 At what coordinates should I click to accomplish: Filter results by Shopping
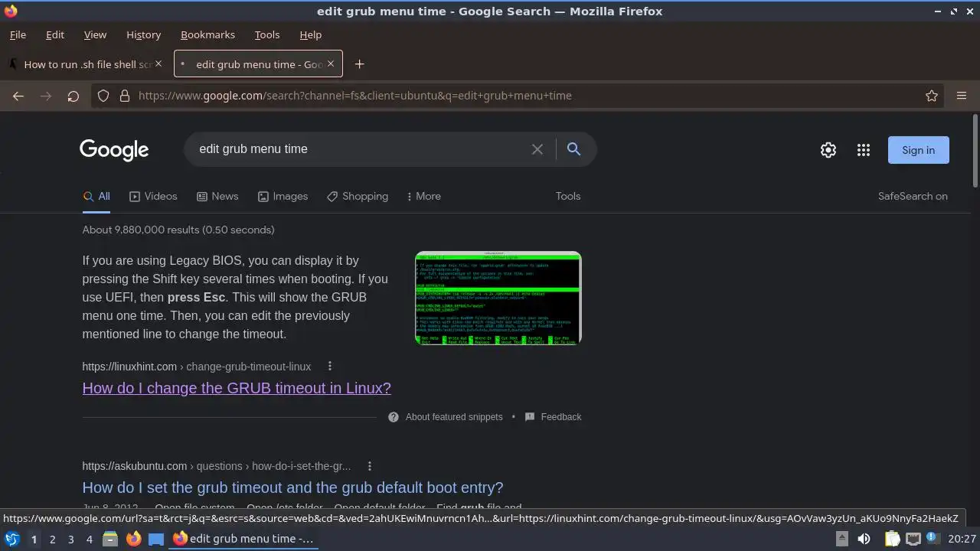pyautogui.click(x=358, y=196)
